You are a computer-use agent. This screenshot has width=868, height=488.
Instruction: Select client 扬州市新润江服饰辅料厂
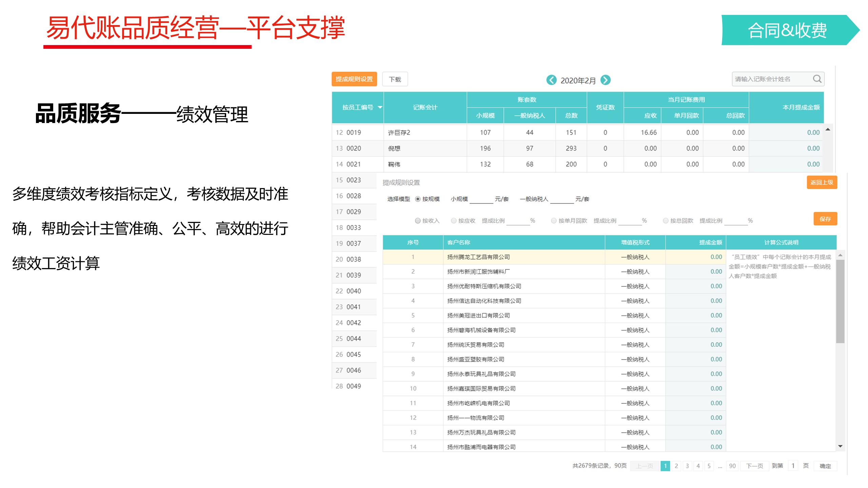[x=478, y=272]
